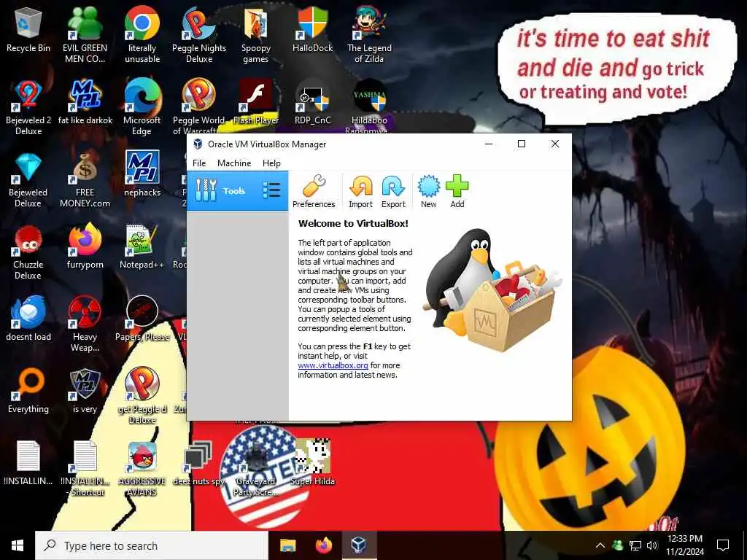Create a New virtual machine
The image size is (747, 560).
pyautogui.click(x=428, y=192)
